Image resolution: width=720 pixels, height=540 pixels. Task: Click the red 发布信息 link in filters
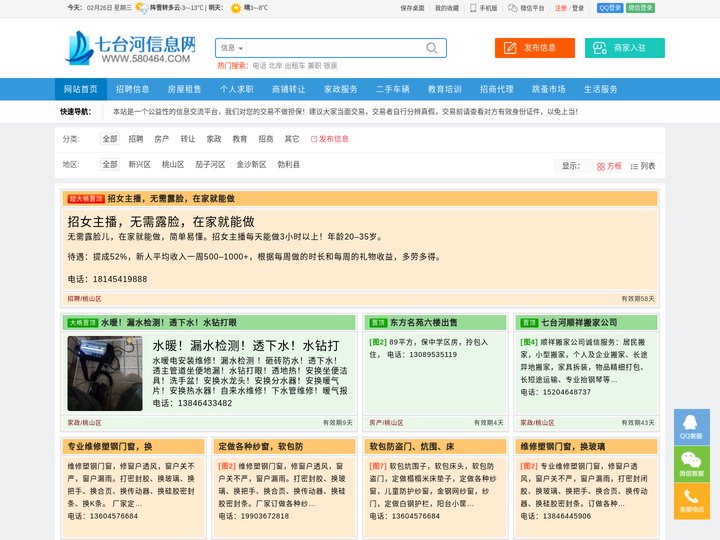330,139
